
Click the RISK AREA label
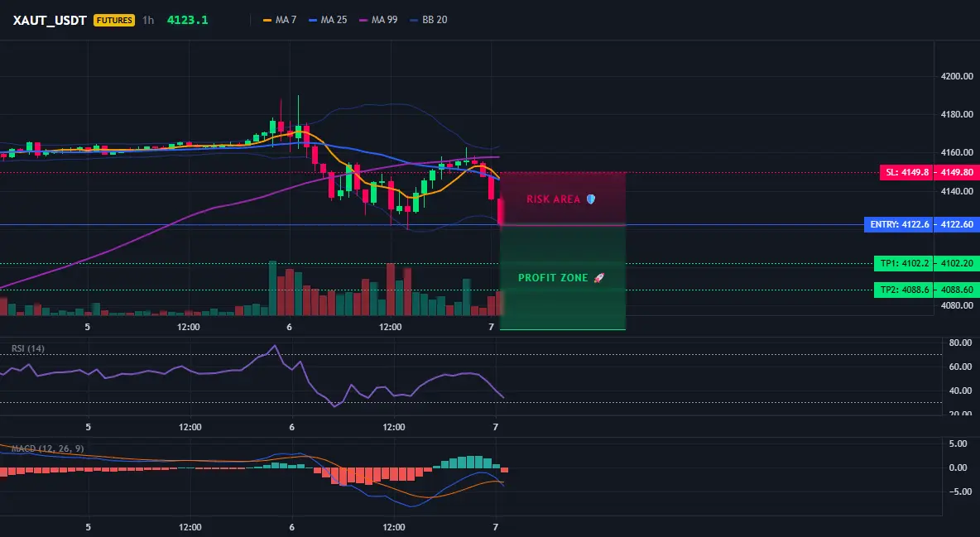560,199
